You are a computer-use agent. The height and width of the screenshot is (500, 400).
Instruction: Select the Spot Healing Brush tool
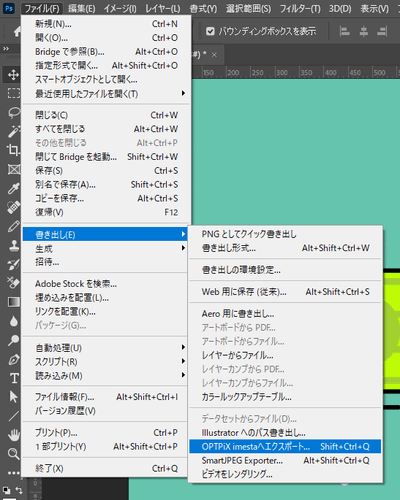[x=13, y=207]
